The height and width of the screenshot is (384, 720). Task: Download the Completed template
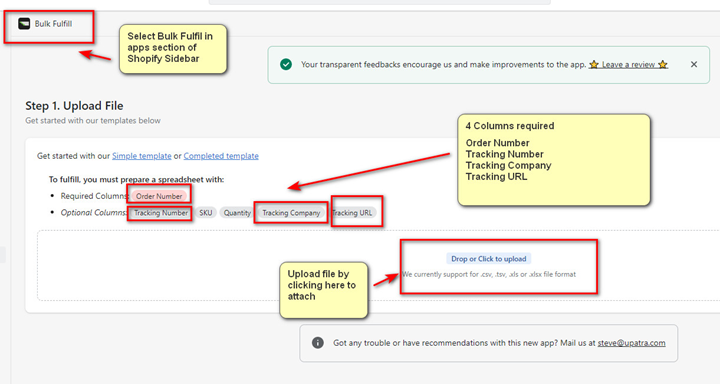(x=221, y=156)
